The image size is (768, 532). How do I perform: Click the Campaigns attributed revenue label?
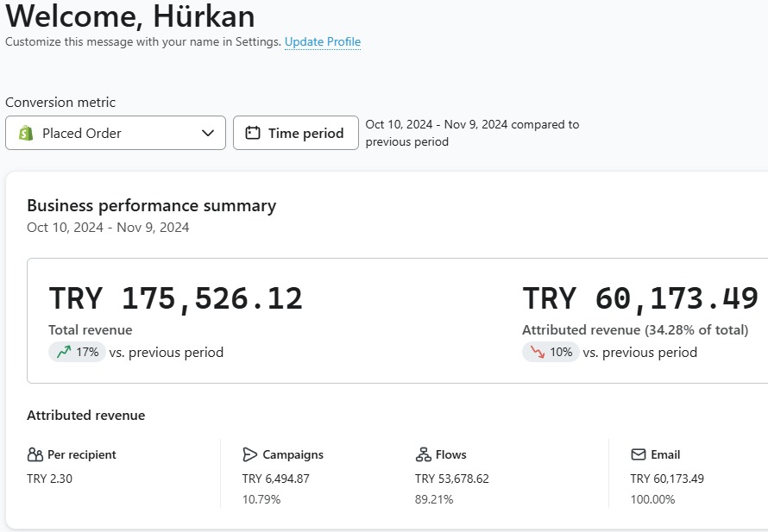pyautogui.click(x=293, y=454)
